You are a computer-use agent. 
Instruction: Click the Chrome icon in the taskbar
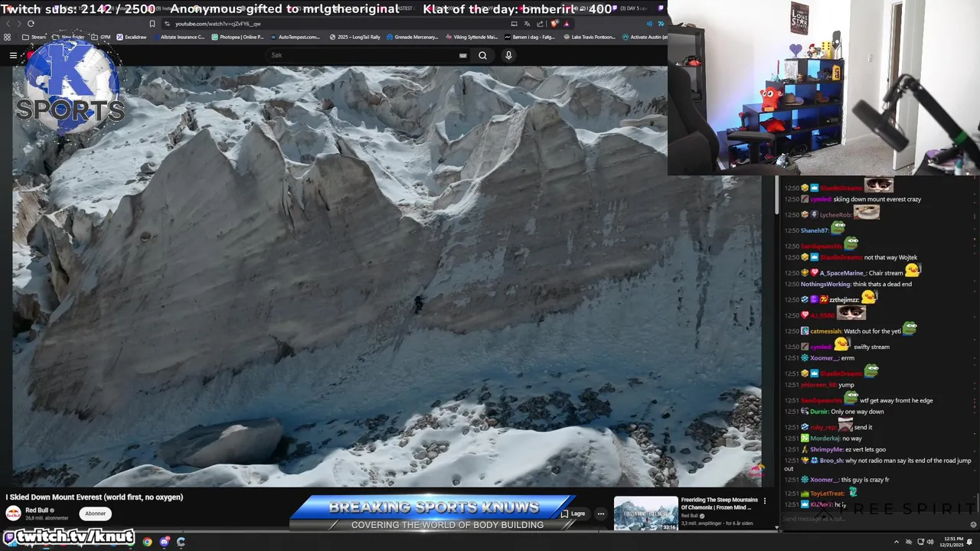(x=147, y=542)
